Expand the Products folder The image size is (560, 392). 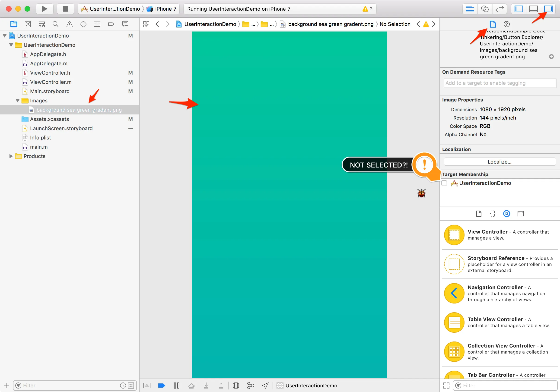click(x=11, y=156)
